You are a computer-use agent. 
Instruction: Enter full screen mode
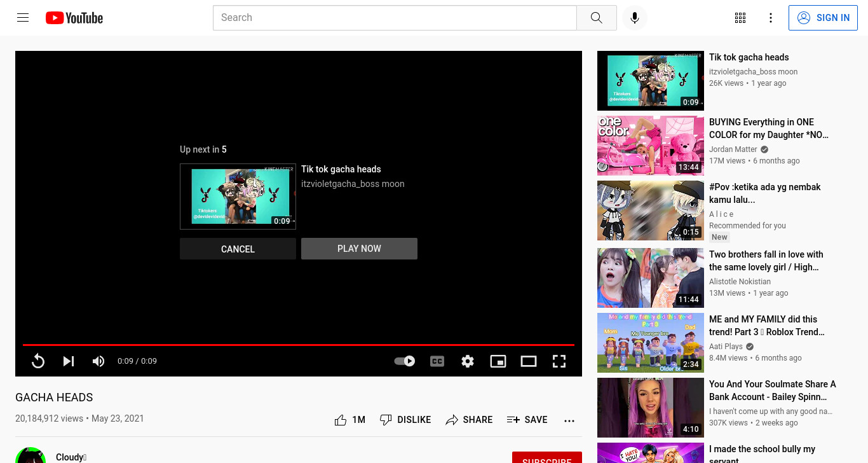(559, 361)
